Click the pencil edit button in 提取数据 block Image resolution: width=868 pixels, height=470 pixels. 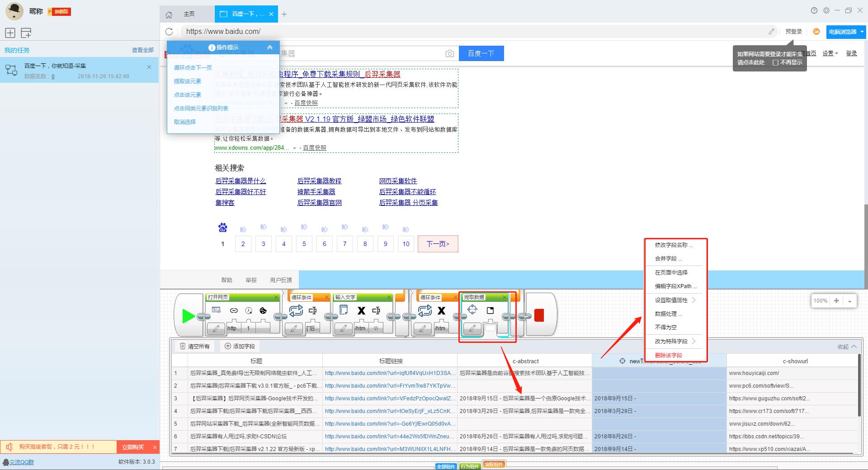click(x=472, y=328)
